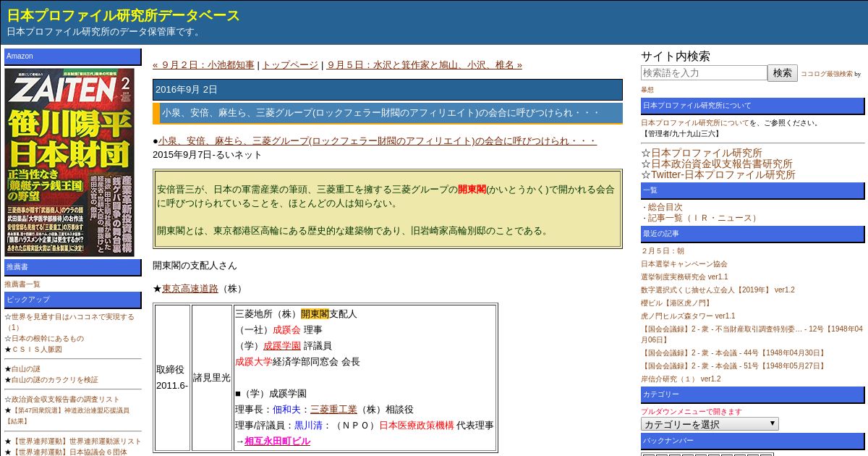Click highlighted 開東閣 in 三菱地所 table row
The height and width of the screenshot is (456, 868).
[315, 313]
